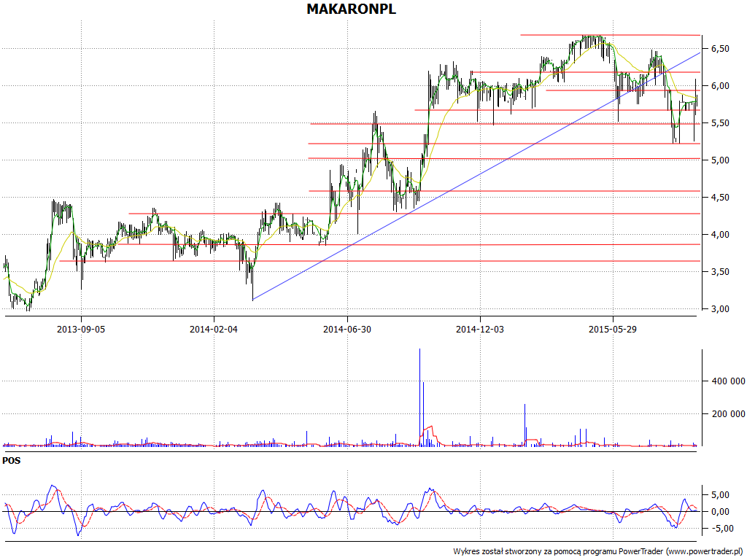Viewport: 747px width, 560px height.
Task: Click the 200 000 volume axis label
Action: click(x=728, y=414)
